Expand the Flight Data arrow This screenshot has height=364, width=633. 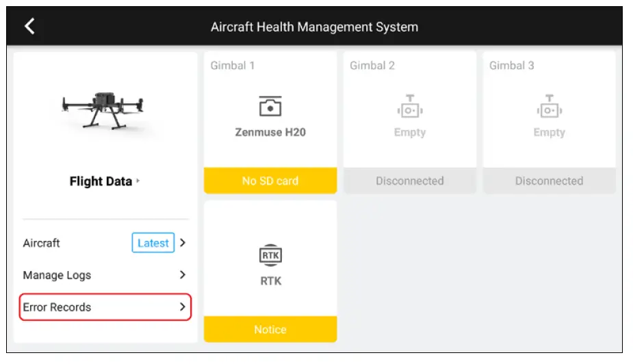point(138,181)
